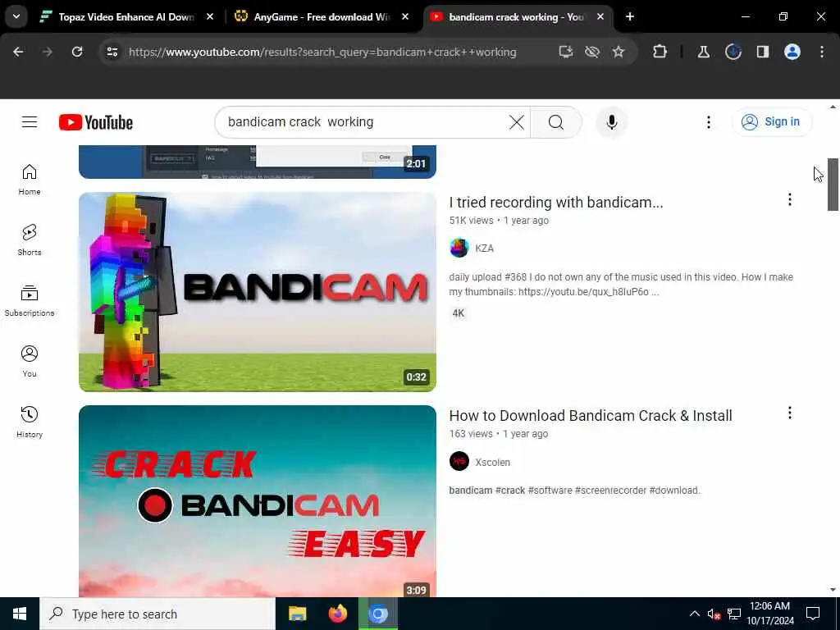Click the scrollbar down arrow
Image resolution: width=840 pixels, height=630 pixels.
point(832,589)
